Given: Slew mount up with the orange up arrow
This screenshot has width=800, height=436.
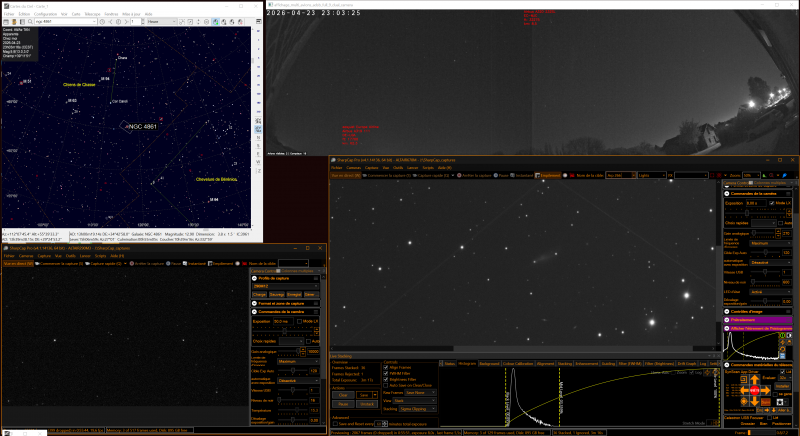Looking at the screenshot, I should click(755, 379).
